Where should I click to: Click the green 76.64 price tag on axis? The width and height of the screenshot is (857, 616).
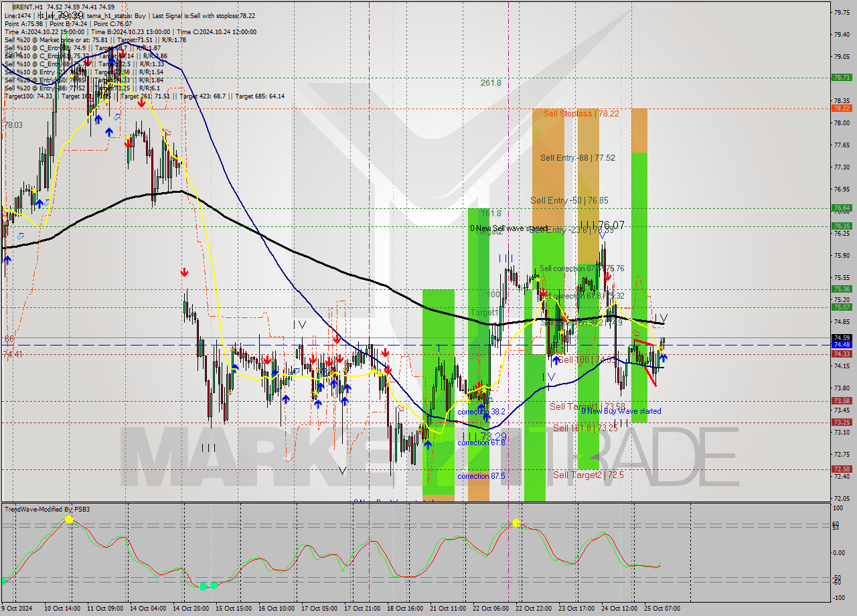[x=842, y=208]
